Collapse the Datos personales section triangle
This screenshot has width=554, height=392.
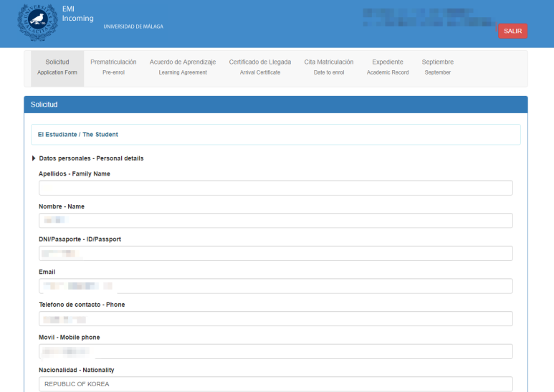[x=34, y=158]
